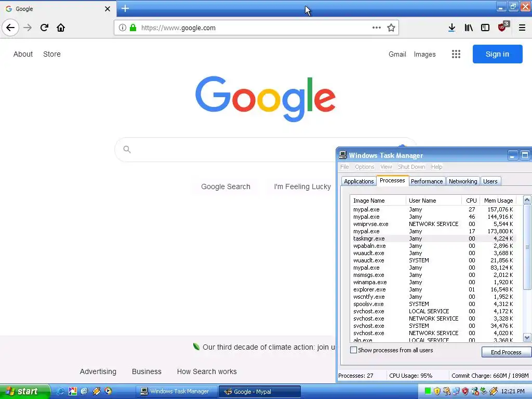532x399 pixels.
Task: Click the blue Sign in button
Action: (497, 54)
